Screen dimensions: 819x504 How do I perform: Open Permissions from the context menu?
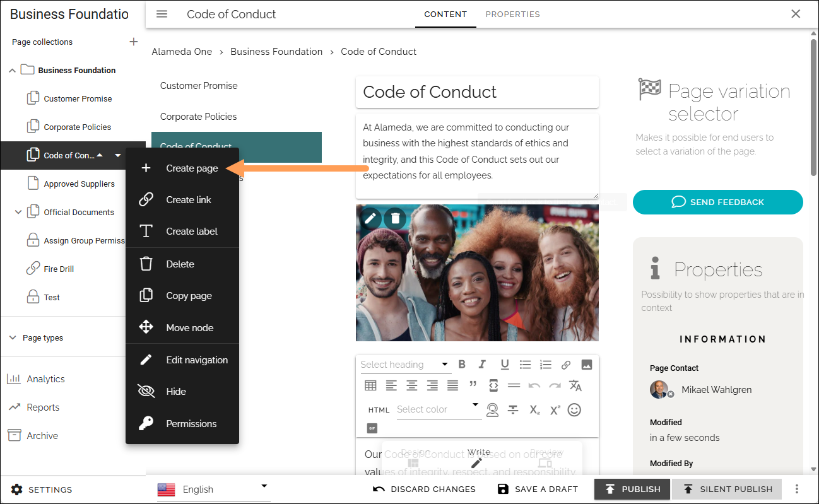182,424
